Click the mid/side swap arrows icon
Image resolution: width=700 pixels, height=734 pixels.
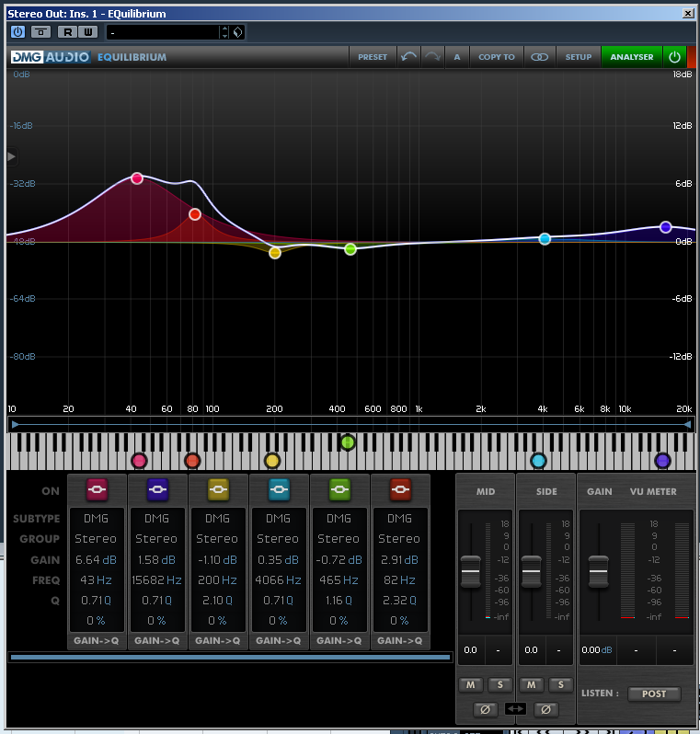pos(516,709)
